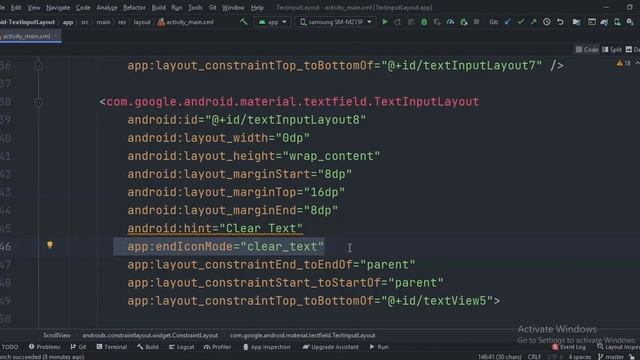
Task: Click the Git Commit checkmark icon
Action: coord(520,22)
